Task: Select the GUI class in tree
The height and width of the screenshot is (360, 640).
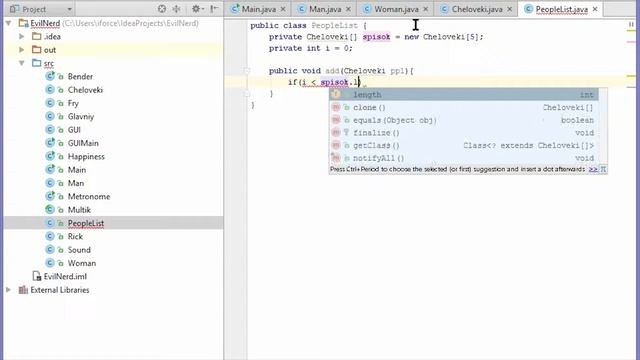Action: click(x=74, y=130)
